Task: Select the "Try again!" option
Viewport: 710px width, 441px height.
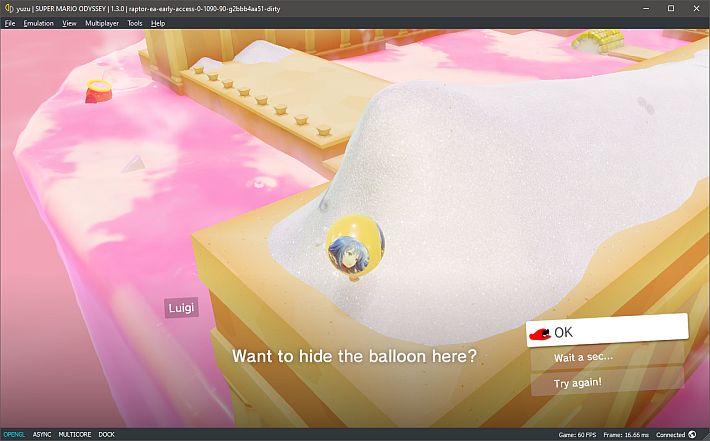Action: tap(607, 383)
